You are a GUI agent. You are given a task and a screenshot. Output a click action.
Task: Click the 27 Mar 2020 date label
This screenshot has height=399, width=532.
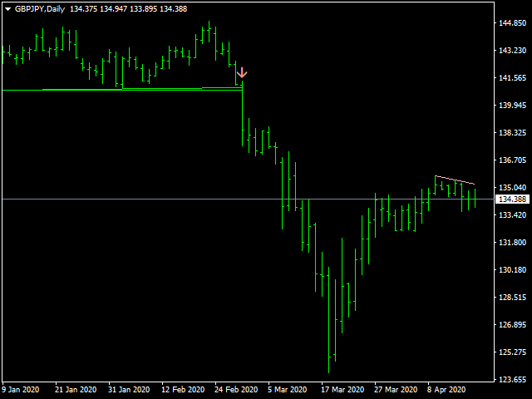396,389
